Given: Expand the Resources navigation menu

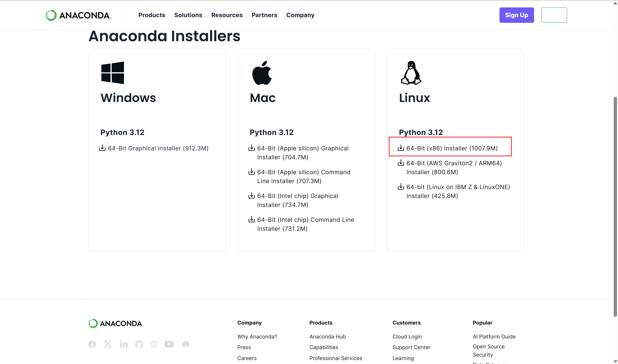Looking at the screenshot, I should pos(227,15).
